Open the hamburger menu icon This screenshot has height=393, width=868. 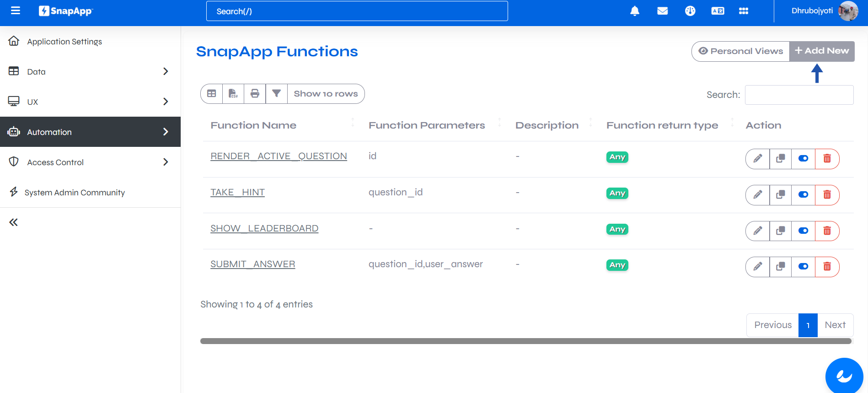pyautogui.click(x=16, y=11)
